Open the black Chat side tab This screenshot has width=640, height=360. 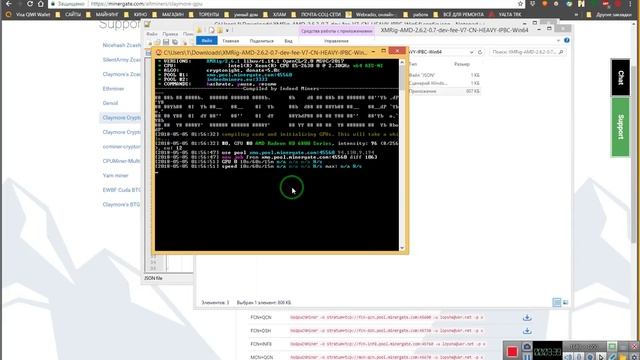620,78
